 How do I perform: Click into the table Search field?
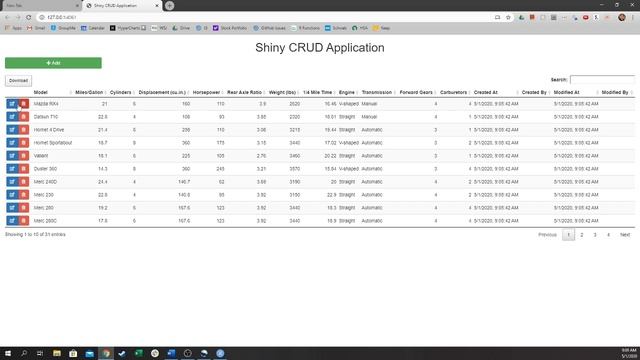click(x=602, y=80)
